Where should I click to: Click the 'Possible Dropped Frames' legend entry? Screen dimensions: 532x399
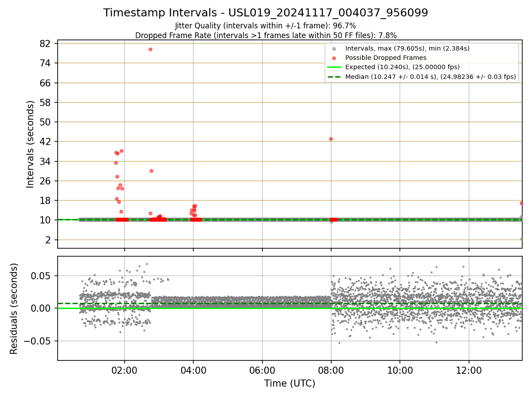pyautogui.click(x=386, y=58)
